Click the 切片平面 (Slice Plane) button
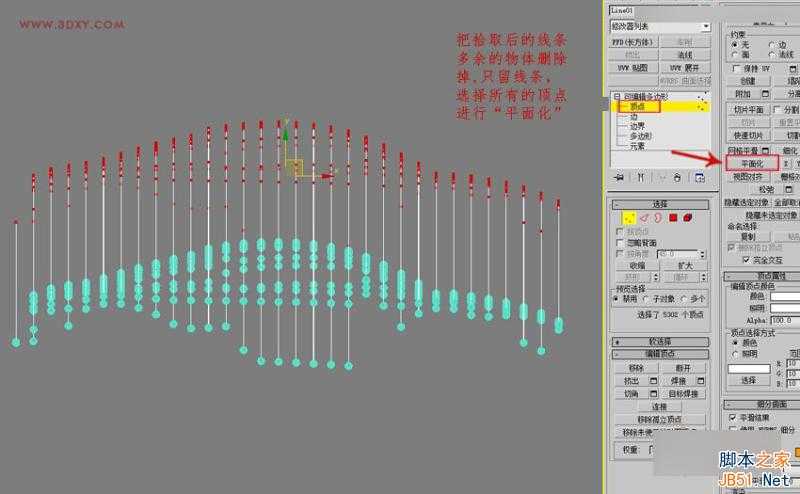The width and height of the screenshot is (800, 494). pyautogui.click(x=748, y=110)
